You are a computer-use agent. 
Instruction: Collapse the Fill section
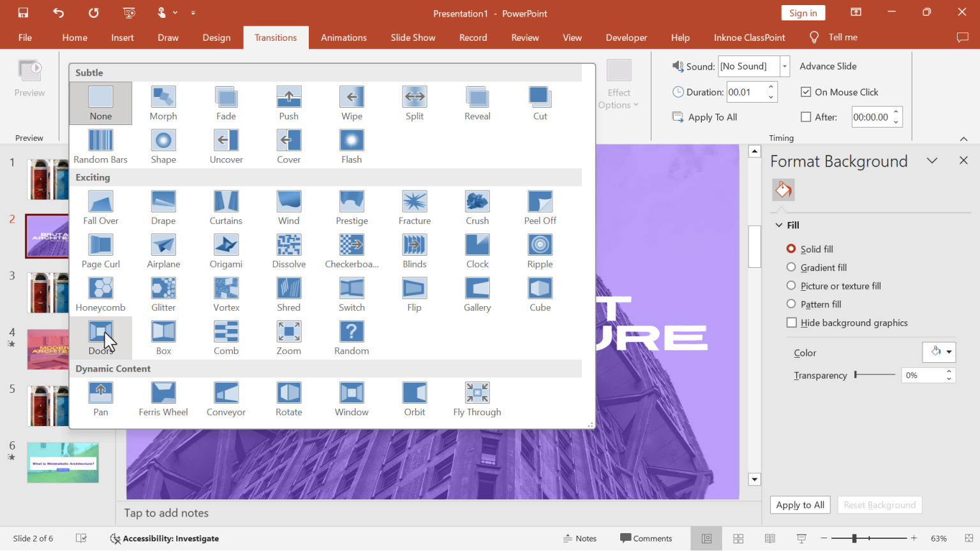(779, 224)
